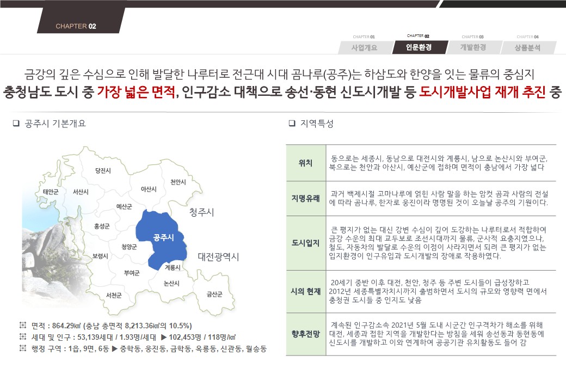Click the arrow before 중학동 list
The image size is (566, 392).
(115, 348)
